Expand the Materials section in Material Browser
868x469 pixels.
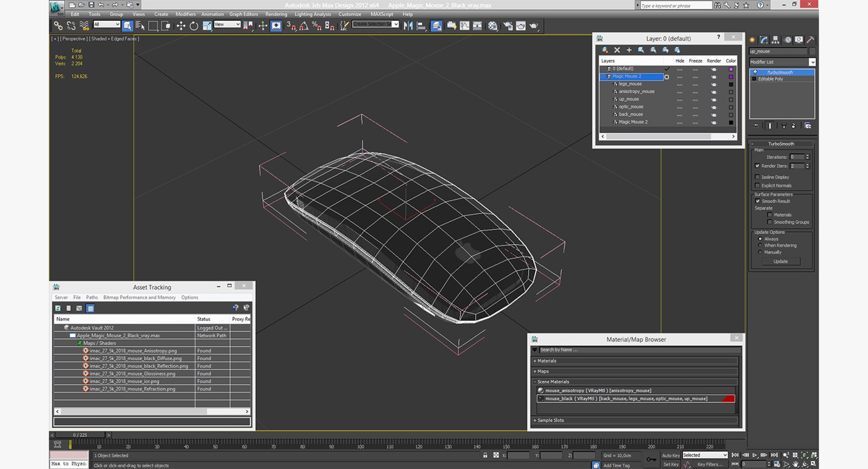547,361
